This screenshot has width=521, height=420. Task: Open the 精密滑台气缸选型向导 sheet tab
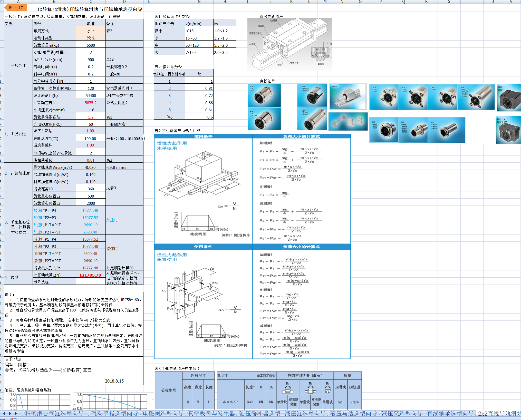pyautogui.click(x=54, y=413)
